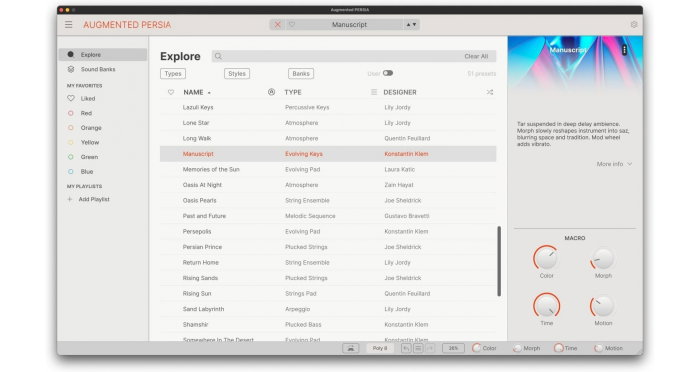Toggle the User presets switch
Viewport: 700px width, 372px height.
388,73
